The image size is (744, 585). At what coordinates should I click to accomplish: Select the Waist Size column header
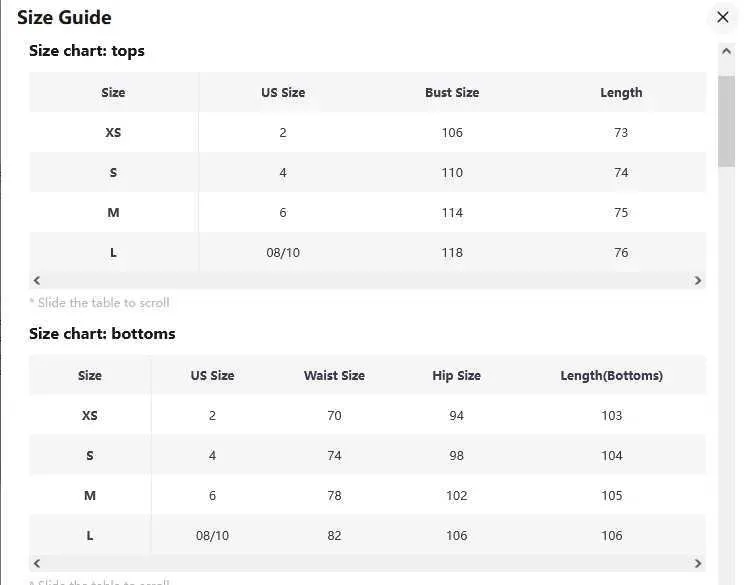[x=334, y=376]
